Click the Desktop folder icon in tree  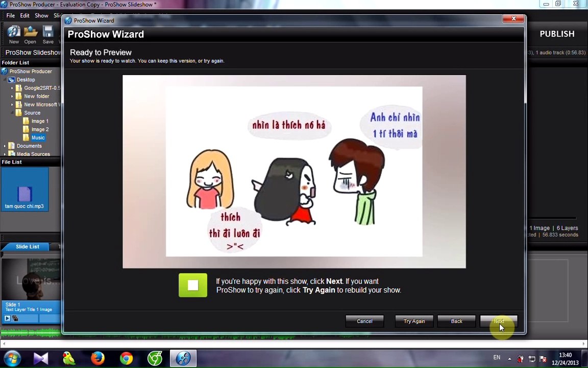point(12,80)
